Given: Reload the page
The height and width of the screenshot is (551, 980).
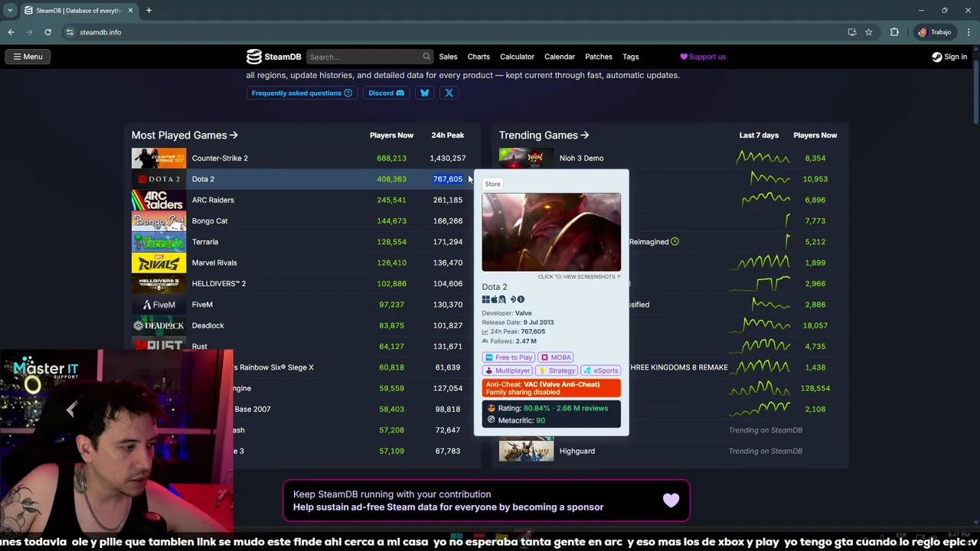Looking at the screenshot, I should click(x=47, y=32).
